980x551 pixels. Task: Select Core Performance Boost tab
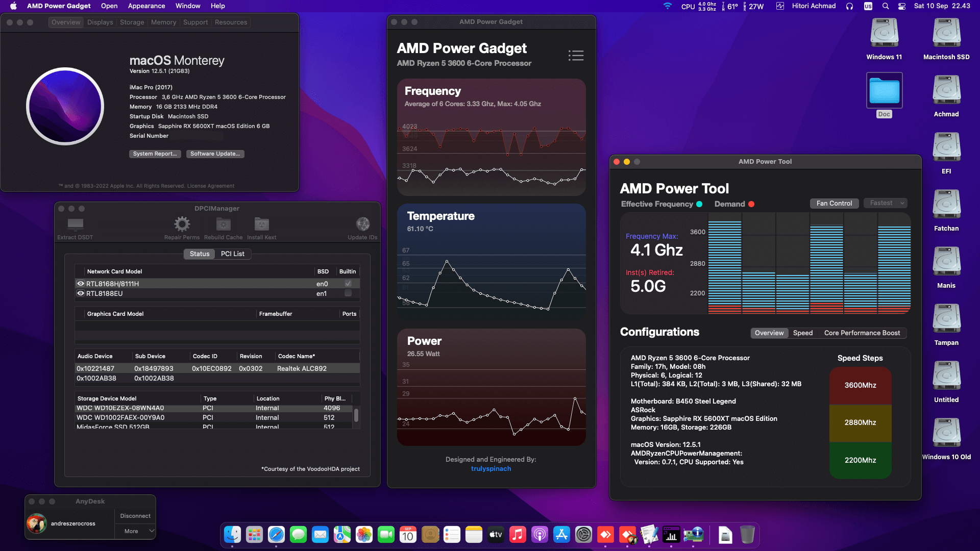862,333
